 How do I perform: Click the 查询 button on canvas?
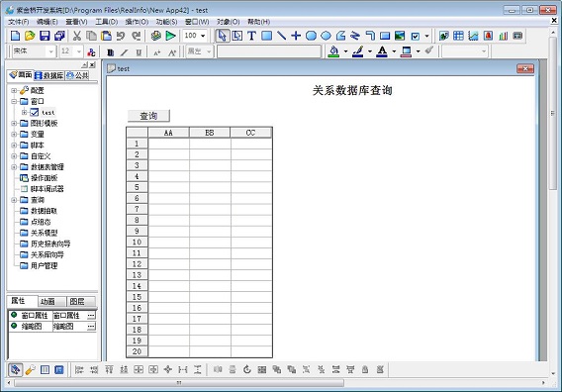click(148, 116)
